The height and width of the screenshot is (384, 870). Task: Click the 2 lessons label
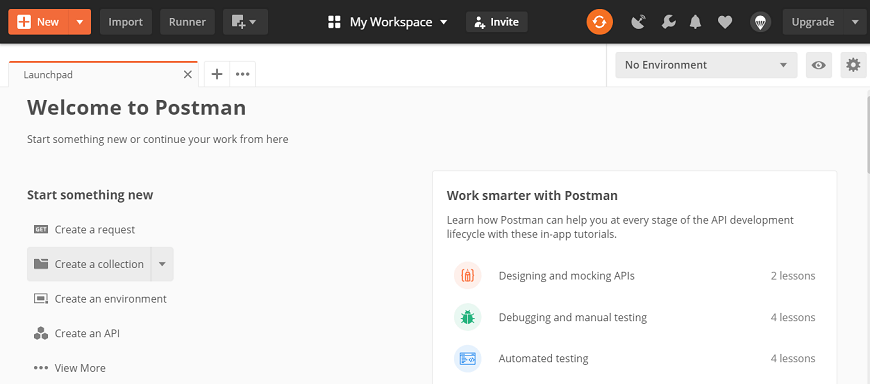click(x=793, y=276)
